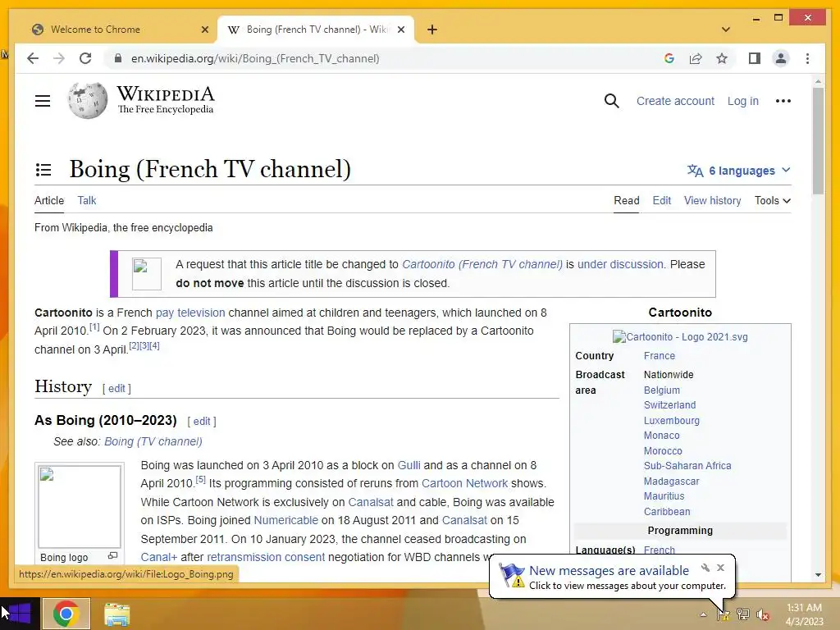Open the Chrome side panel
This screenshot has height=630, width=840.
tap(755, 58)
